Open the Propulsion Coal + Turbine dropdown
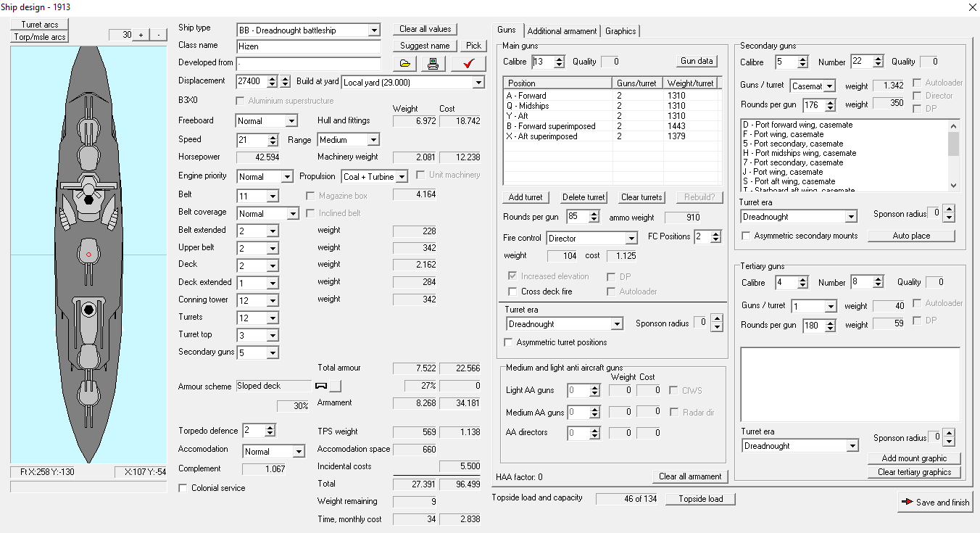980x533 pixels. [x=402, y=177]
